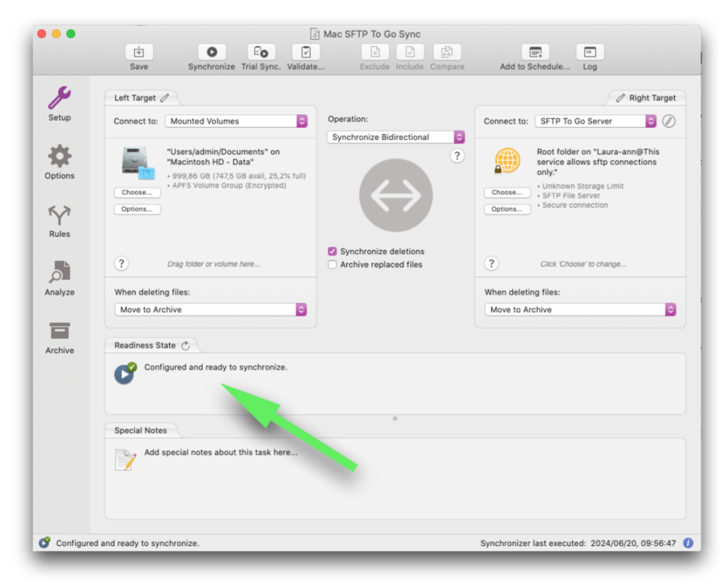Screen dimensions: 728x588
Task: Open left Connect to Mounted Volumes dropdown
Action: pyautogui.click(x=236, y=121)
